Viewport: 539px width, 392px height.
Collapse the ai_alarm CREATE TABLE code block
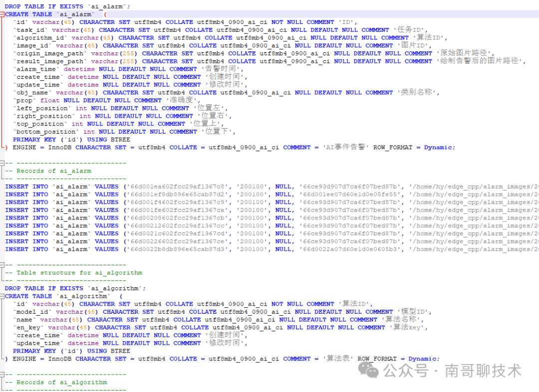3,14
